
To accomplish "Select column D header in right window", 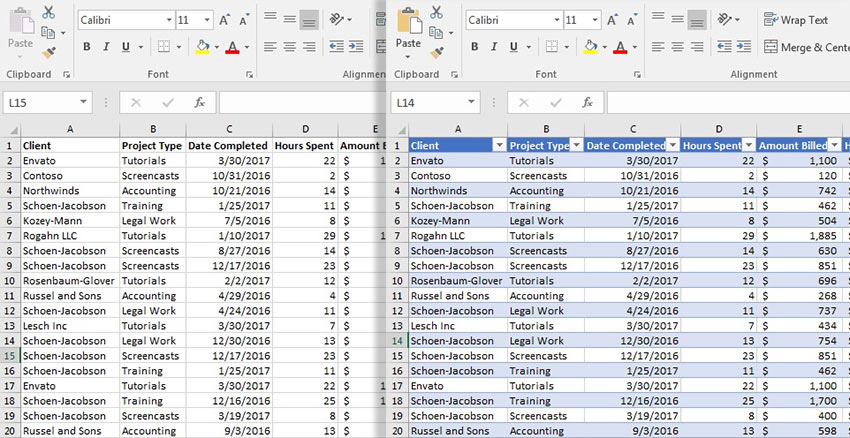I will [x=719, y=129].
